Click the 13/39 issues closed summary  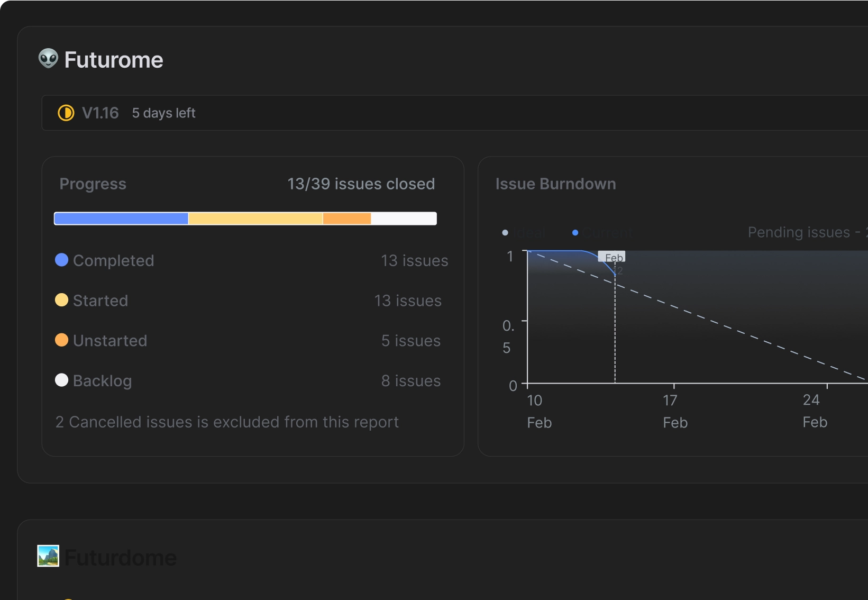tap(361, 184)
